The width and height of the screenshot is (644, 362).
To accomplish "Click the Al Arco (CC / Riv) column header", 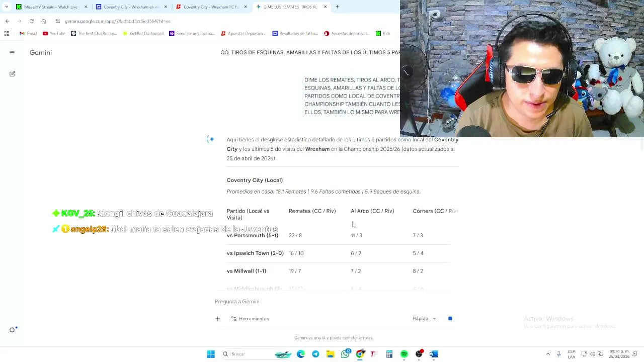I will pos(372,211).
